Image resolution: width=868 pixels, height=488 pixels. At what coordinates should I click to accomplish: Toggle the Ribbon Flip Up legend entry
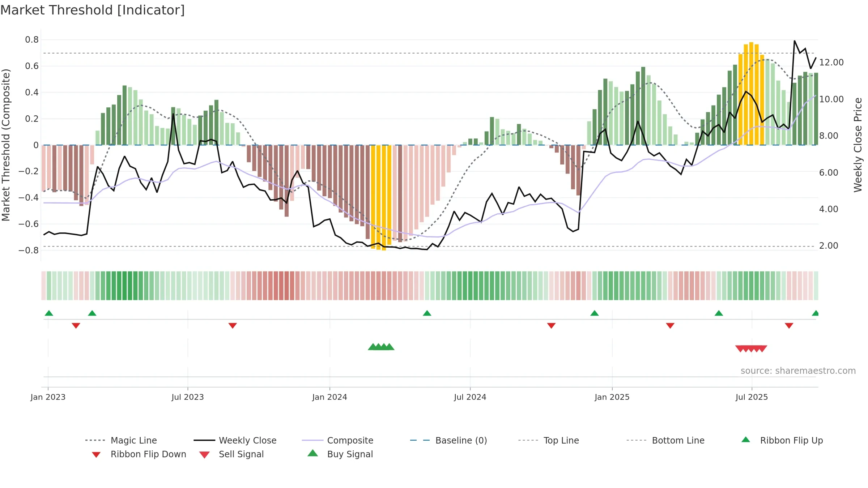tap(782, 440)
